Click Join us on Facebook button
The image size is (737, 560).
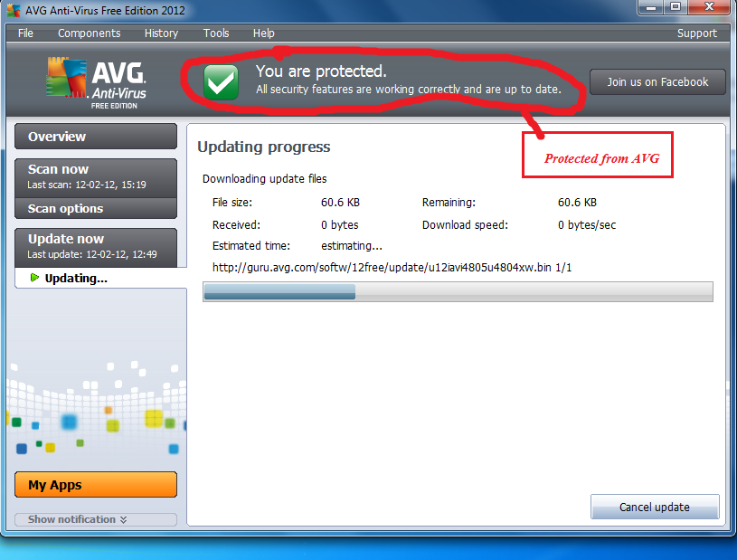[x=657, y=82]
